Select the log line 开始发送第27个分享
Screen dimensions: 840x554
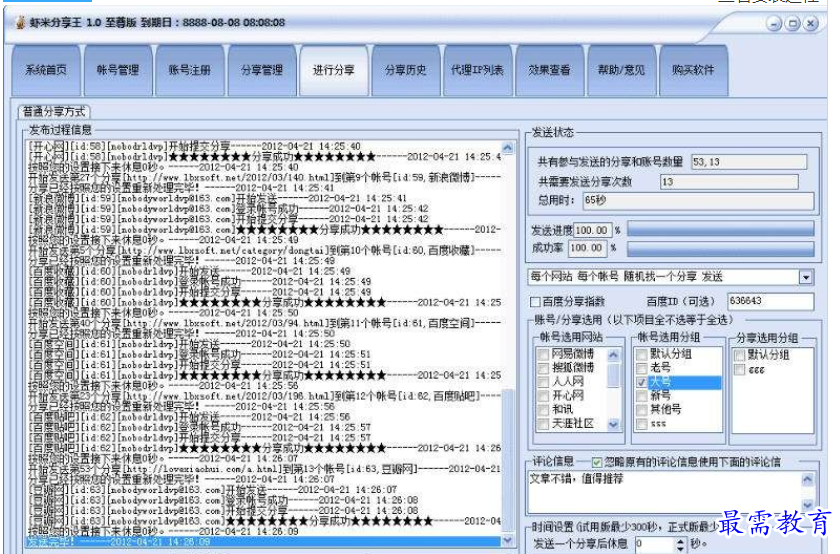[x=264, y=177]
